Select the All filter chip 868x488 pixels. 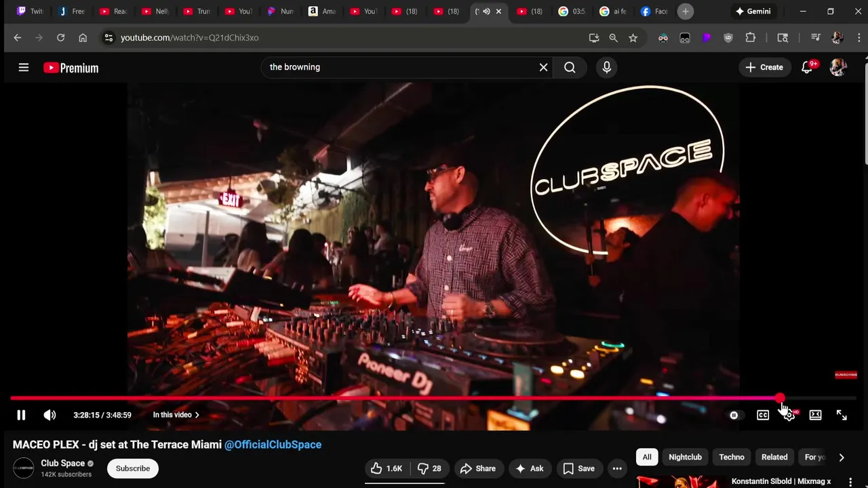point(647,457)
